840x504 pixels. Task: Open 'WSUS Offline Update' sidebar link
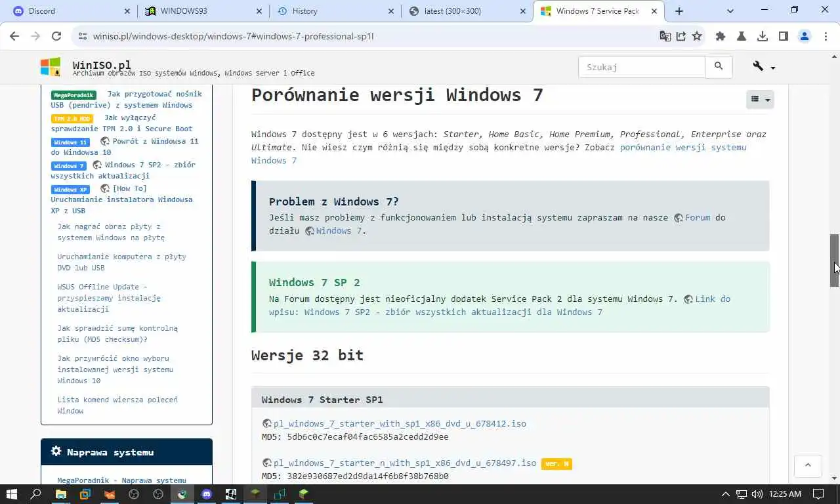point(109,298)
